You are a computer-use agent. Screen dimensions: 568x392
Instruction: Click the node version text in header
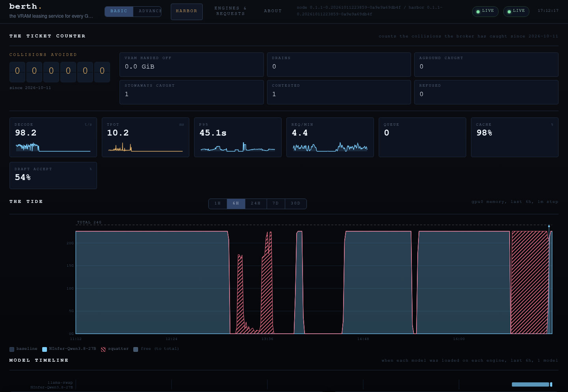click(x=370, y=11)
